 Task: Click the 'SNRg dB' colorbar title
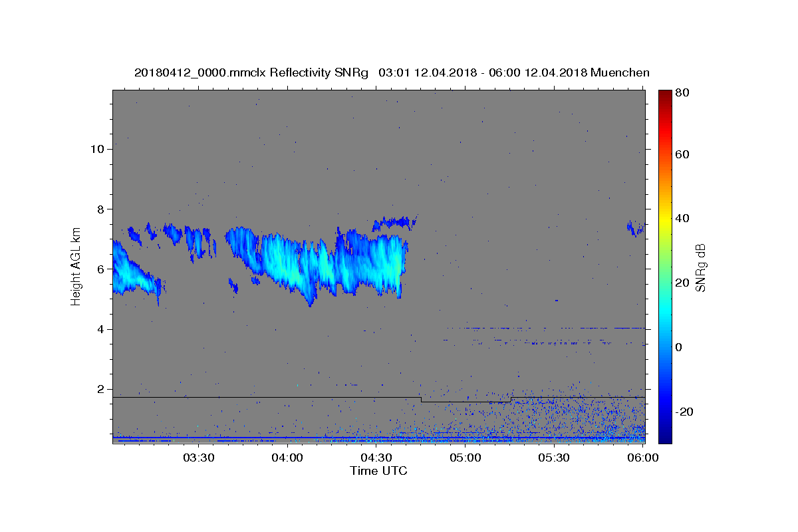(x=700, y=267)
